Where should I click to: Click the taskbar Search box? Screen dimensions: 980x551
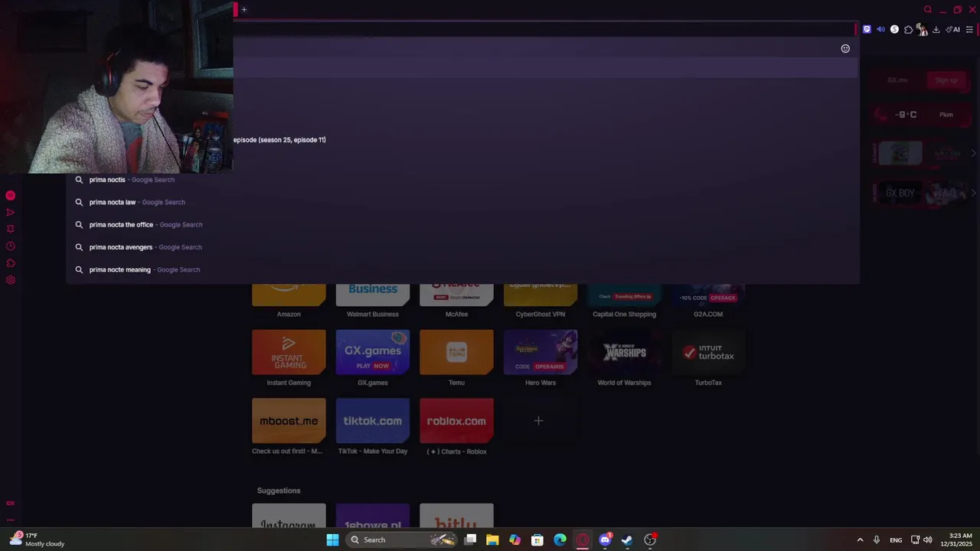pos(402,540)
